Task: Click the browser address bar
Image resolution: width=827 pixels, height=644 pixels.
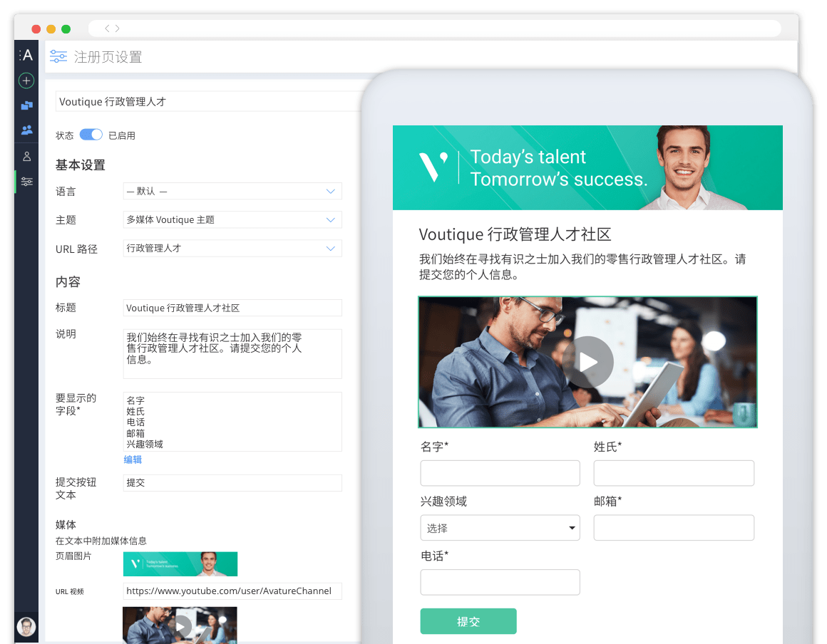Action: 435,28
